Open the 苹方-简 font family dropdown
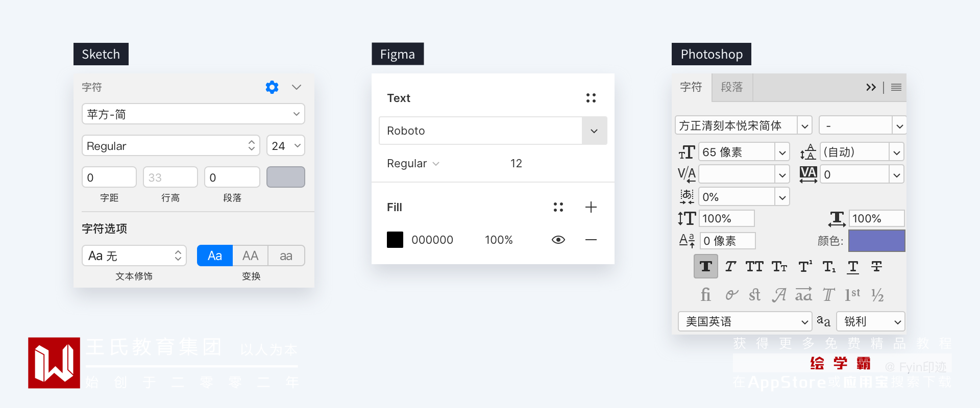The width and height of the screenshot is (980, 408). pyautogui.click(x=296, y=114)
